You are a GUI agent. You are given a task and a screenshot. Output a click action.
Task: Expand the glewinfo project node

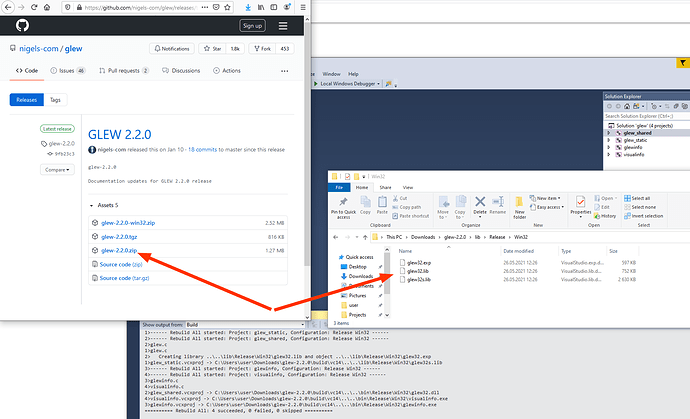pyautogui.click(x=609, y=147)
